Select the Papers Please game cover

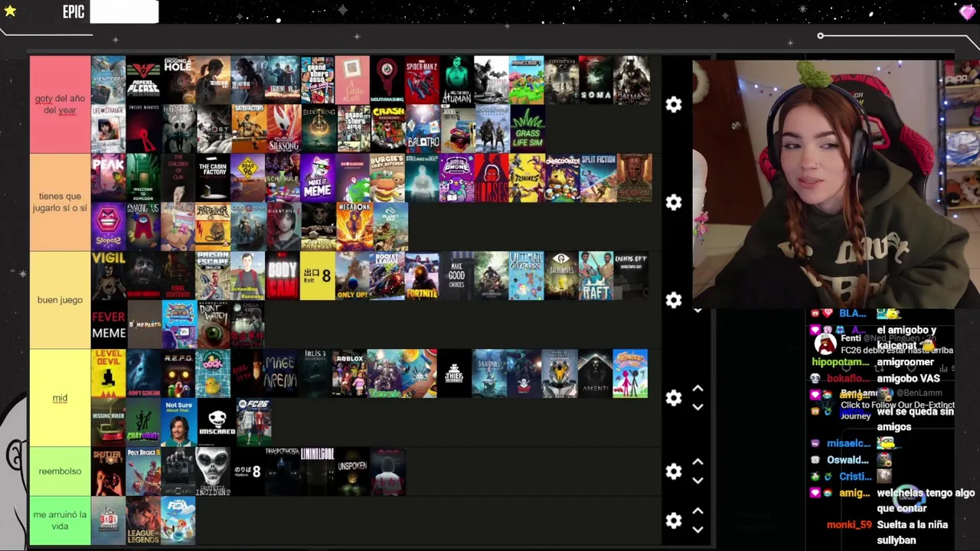tap(143, 80)
